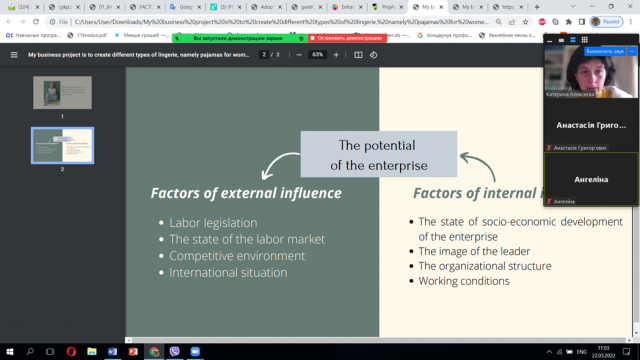
Task: Zoom out with the minus icon
Action: click(x=299, y=55)
